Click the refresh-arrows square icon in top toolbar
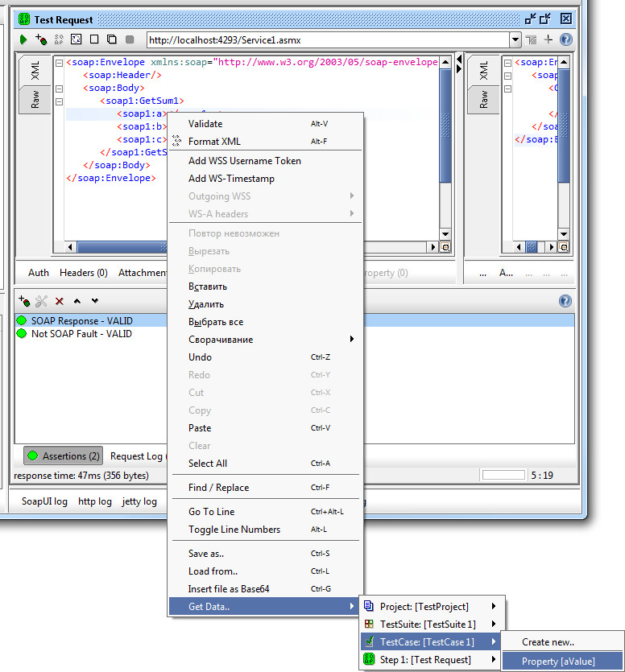Viewport: 625px width, 672px height. [x=77, y=39]
